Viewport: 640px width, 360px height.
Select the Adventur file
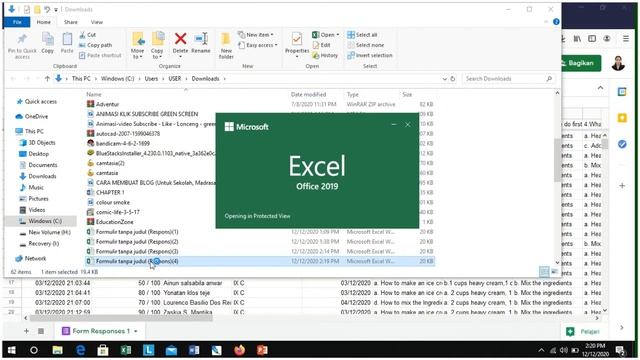(107, 104)
